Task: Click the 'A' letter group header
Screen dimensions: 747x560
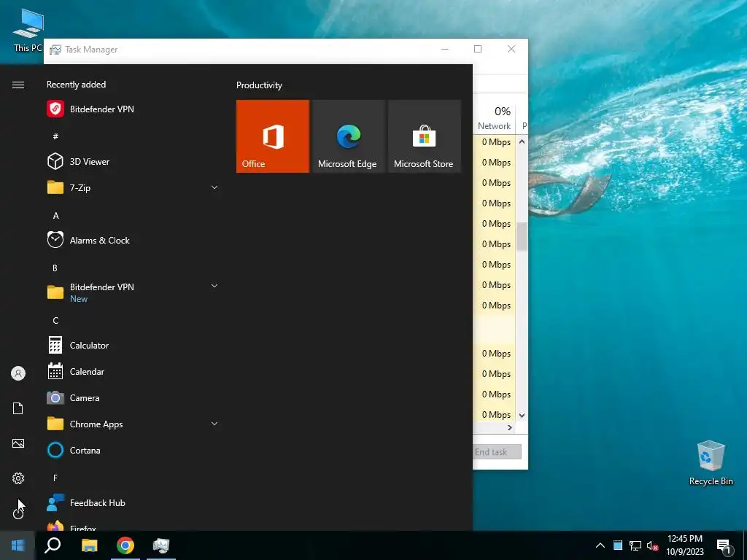Action: click(55, 216)
